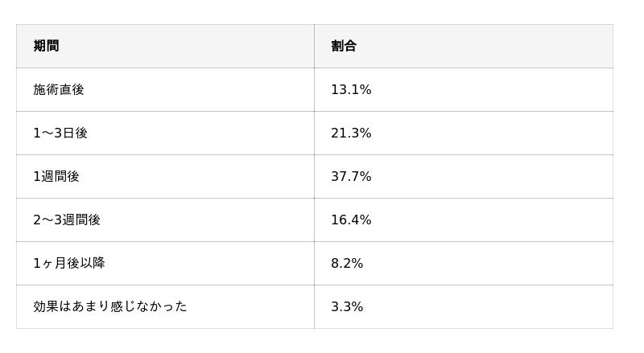Click the 期間 column header
Viewport: 644px width, 353px height.
click(46, 46)
